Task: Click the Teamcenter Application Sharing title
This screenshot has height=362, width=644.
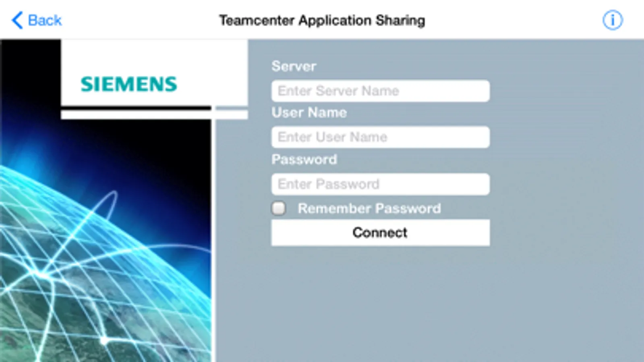Action: pos(322,20)
